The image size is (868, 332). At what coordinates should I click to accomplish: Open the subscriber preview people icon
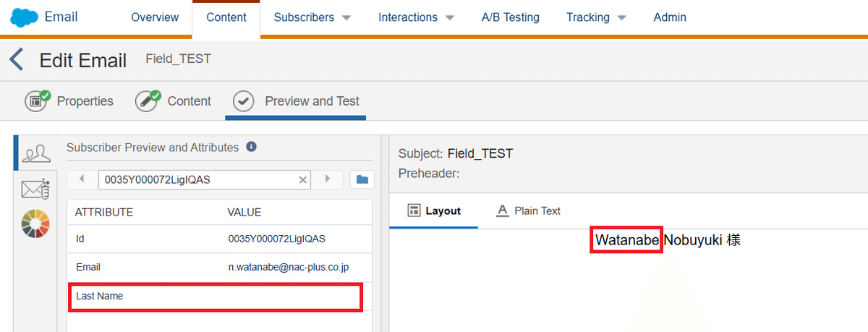36,153
